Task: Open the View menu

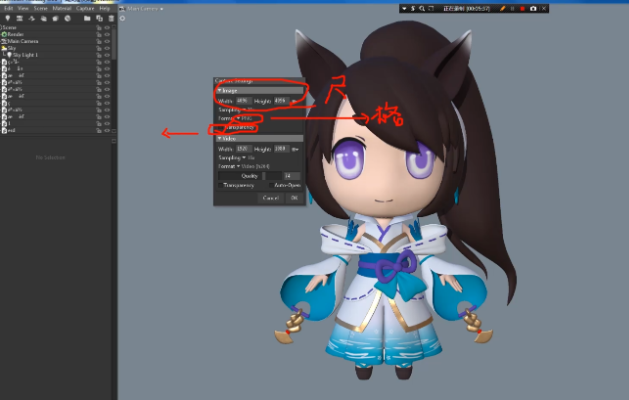Action: pos(23,8)
